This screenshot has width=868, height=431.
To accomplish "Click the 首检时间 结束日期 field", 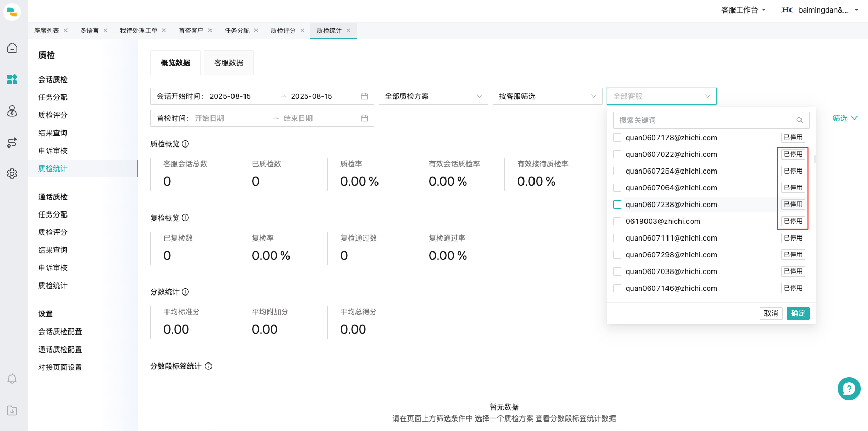I will [319, 118].
